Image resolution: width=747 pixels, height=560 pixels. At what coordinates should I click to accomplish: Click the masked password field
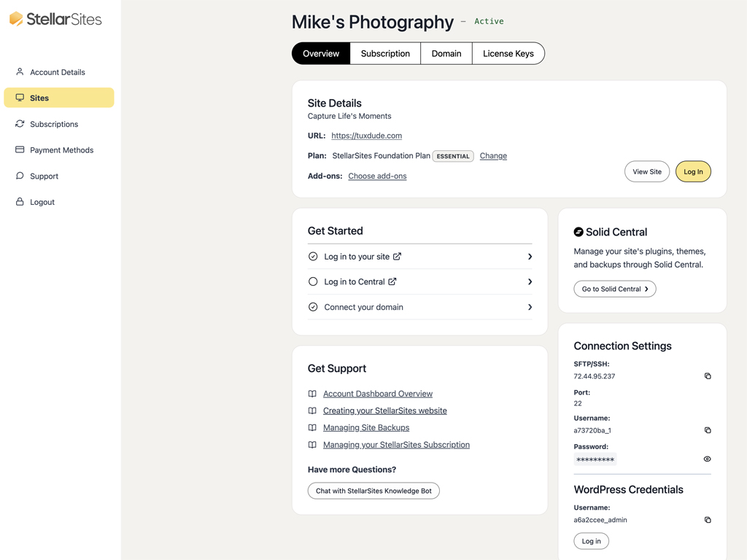(x=595, y=459)
